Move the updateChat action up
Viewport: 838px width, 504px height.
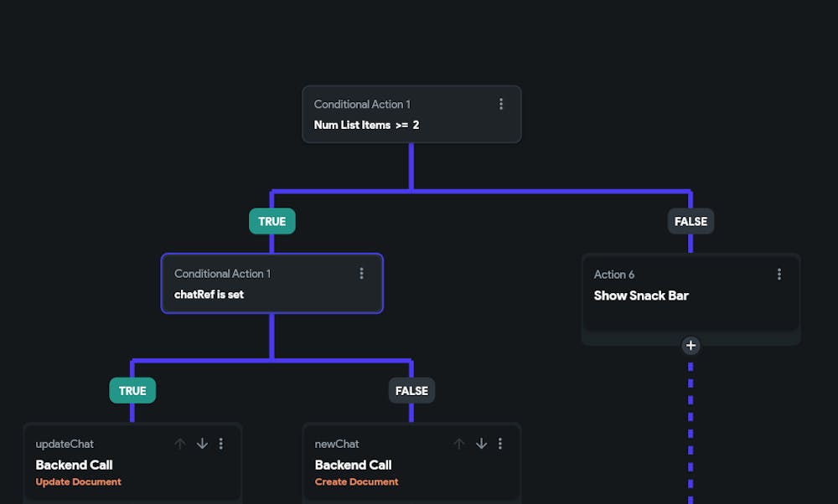point(180,444)
